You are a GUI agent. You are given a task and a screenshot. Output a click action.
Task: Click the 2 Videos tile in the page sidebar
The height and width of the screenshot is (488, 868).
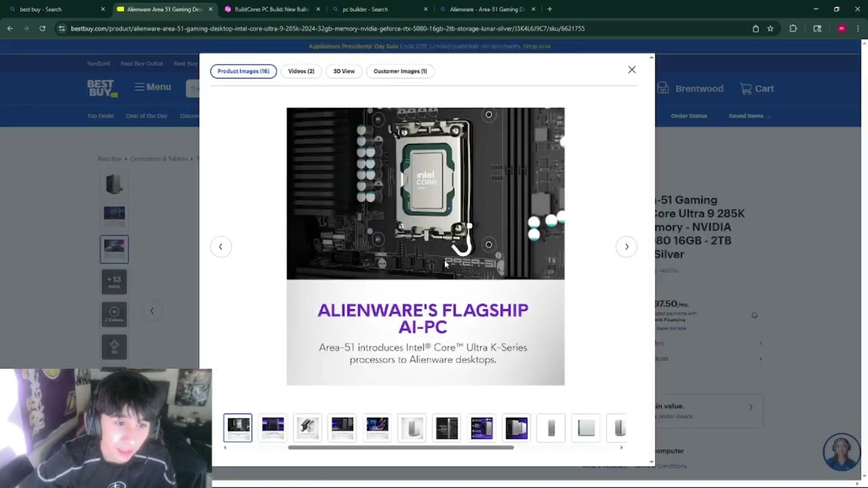coord(114,314)
